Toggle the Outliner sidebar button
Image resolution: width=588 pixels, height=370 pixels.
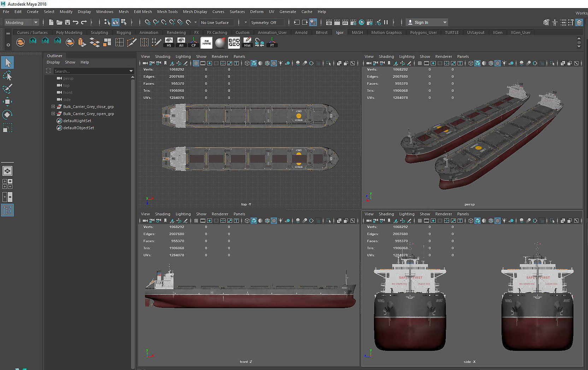7,210
